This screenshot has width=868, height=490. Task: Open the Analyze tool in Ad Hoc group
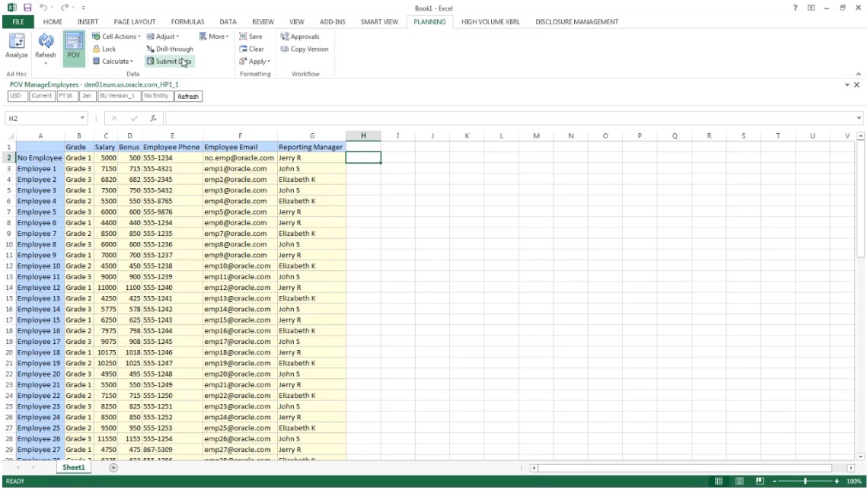coord(16,47)
